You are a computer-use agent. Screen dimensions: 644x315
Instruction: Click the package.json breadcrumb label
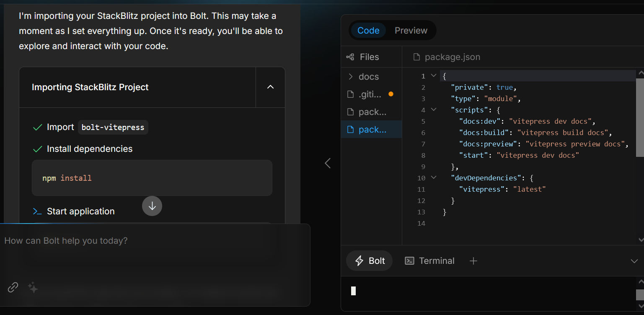pyautogui.click(x=453, y=57)
